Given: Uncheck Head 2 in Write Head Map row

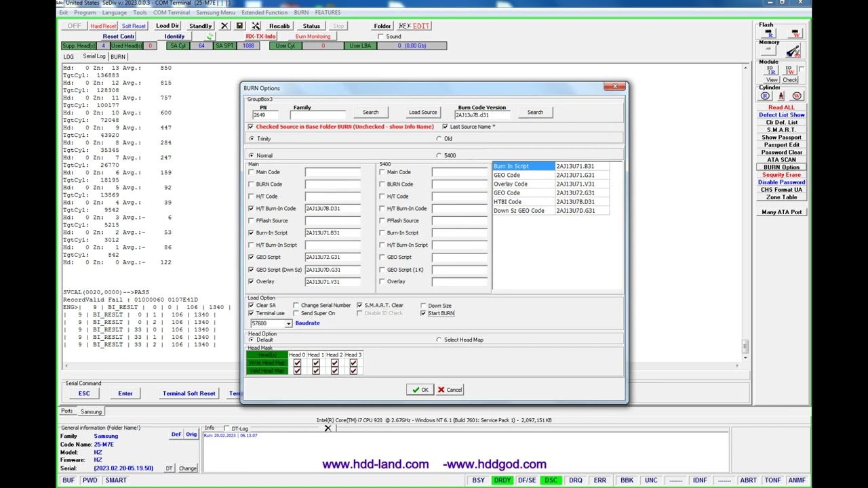Looking at the screenshot, I should click(x=334, y=363).
